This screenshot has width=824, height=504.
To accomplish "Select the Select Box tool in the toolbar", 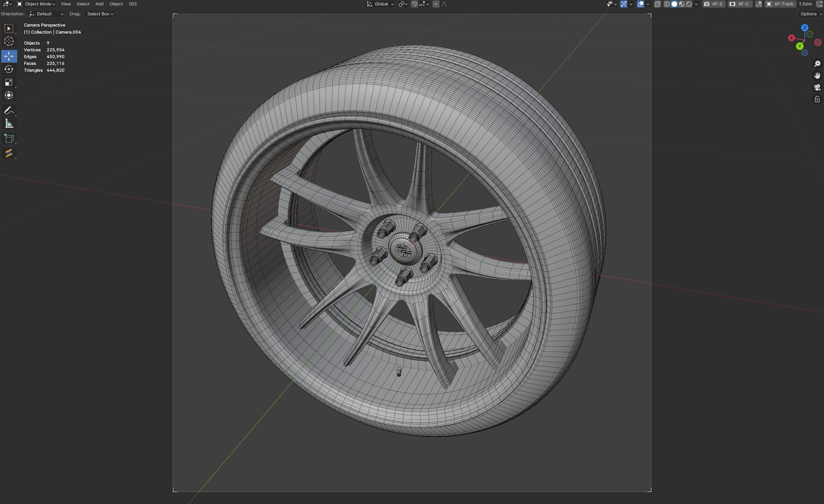I will (9, 28).
